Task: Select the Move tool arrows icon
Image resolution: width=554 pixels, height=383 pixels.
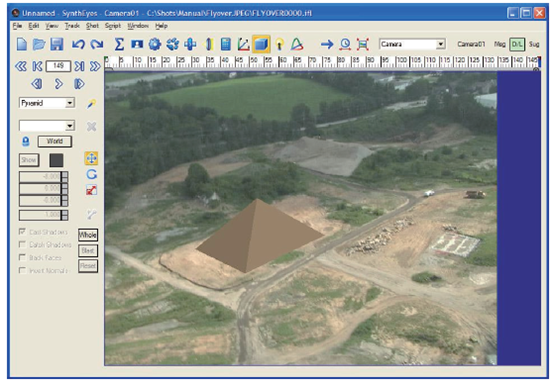Action: [x=92, y=158]
